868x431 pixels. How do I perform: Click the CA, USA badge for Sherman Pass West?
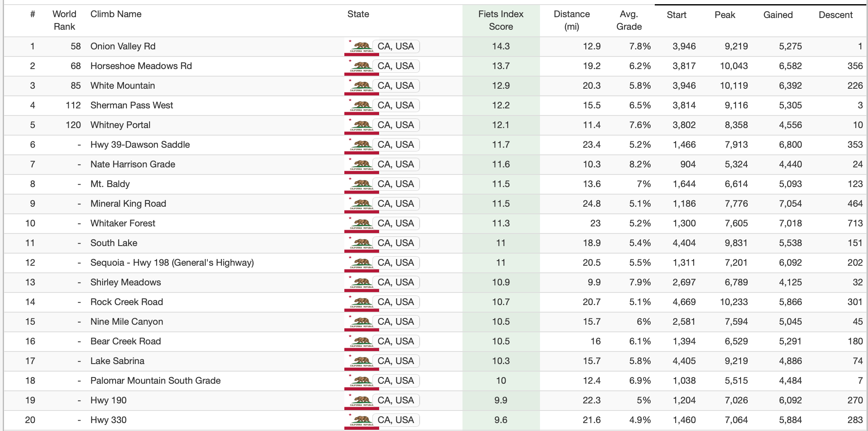[395, 105]
